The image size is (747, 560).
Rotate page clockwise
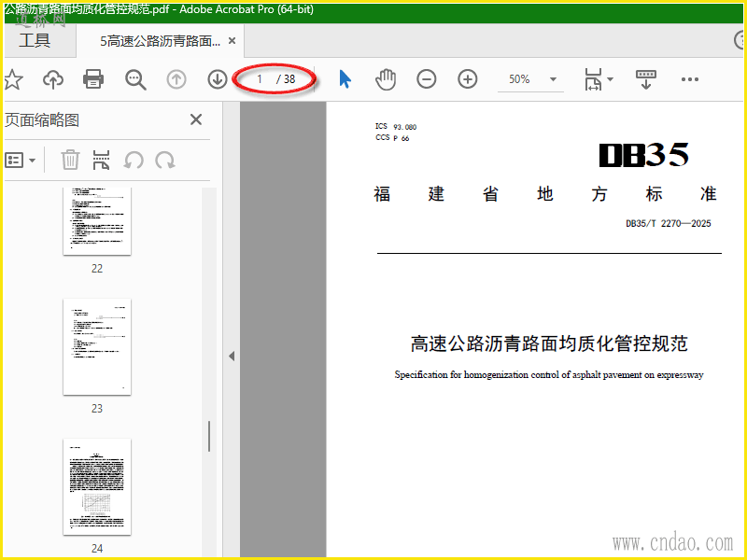[x=165, y=160]
